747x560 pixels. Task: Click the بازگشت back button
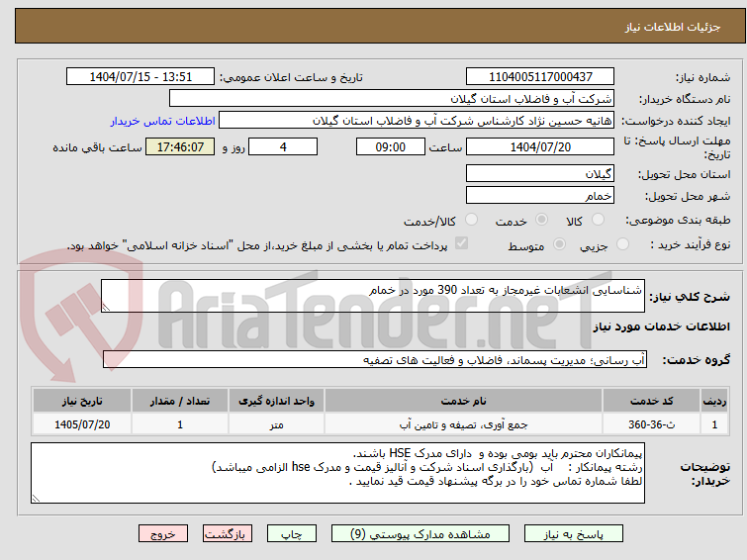pyautogui.click(x=228, y=534)
